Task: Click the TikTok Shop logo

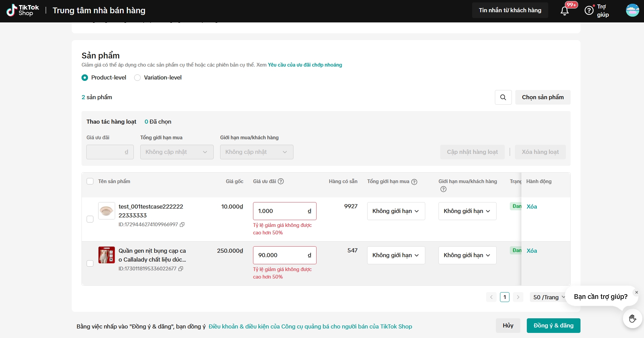Action: click(x=23, y=11)
